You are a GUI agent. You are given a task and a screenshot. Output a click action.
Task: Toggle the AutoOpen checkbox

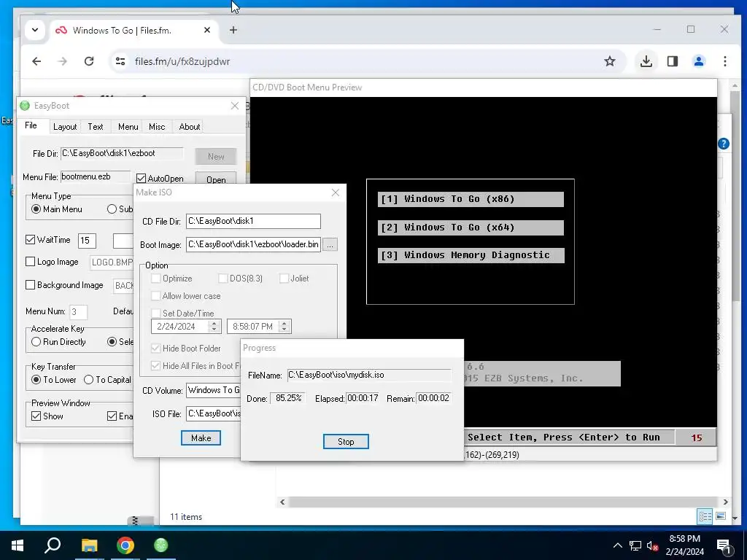(x=141, y=179)
